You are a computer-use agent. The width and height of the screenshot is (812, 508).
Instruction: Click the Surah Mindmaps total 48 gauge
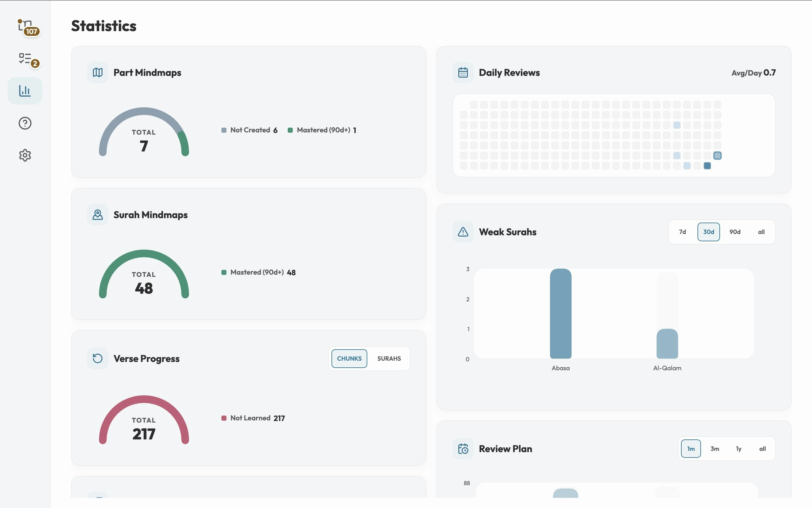tap(144, 274)
